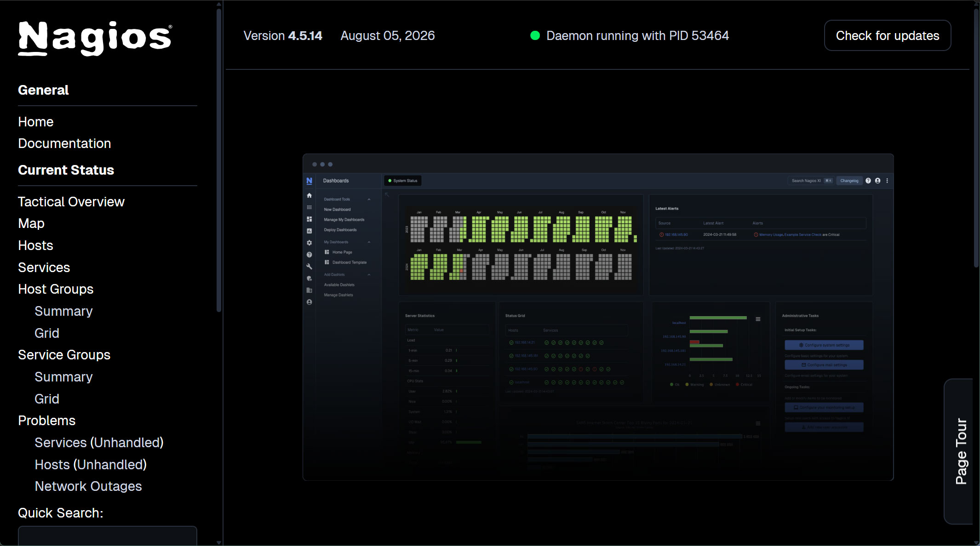Open Network Outages
This screenshot has height=546, width=980.
click(x=88, y=486)
